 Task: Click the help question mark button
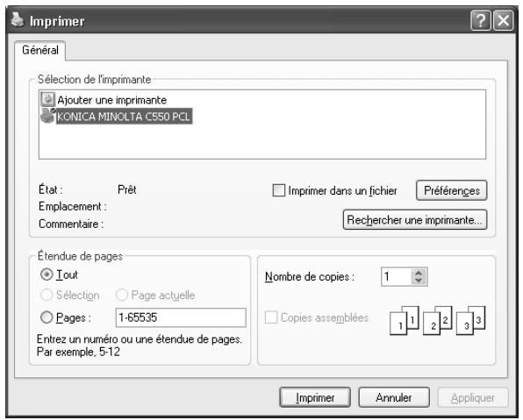481,21
